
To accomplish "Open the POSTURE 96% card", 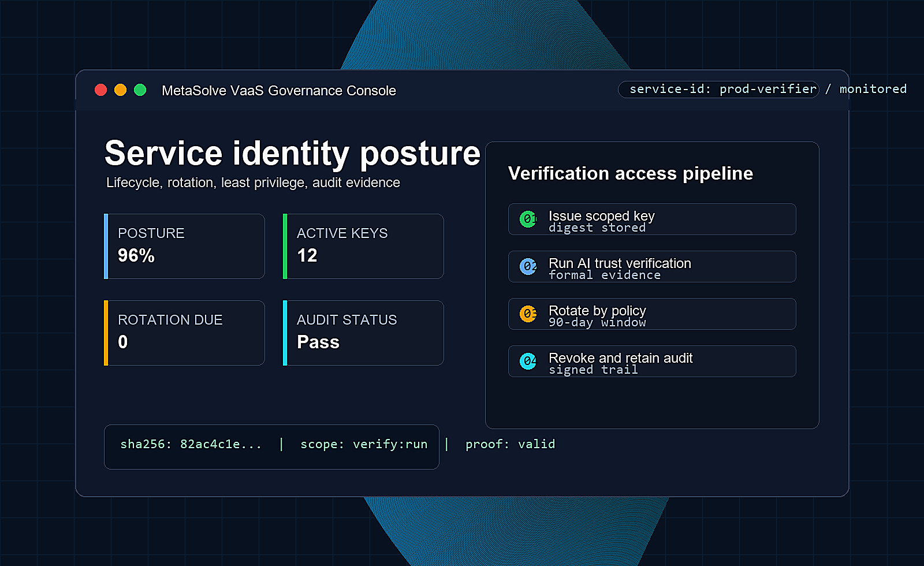I will tap(184, 247).
